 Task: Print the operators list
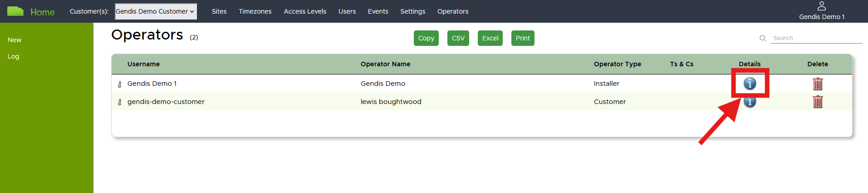tap(523, 38)
